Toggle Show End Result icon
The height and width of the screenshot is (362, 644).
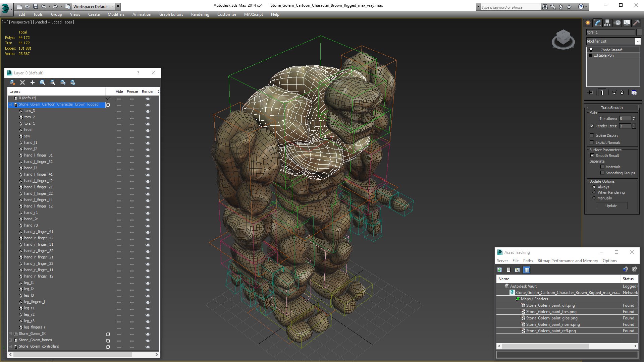602,93
